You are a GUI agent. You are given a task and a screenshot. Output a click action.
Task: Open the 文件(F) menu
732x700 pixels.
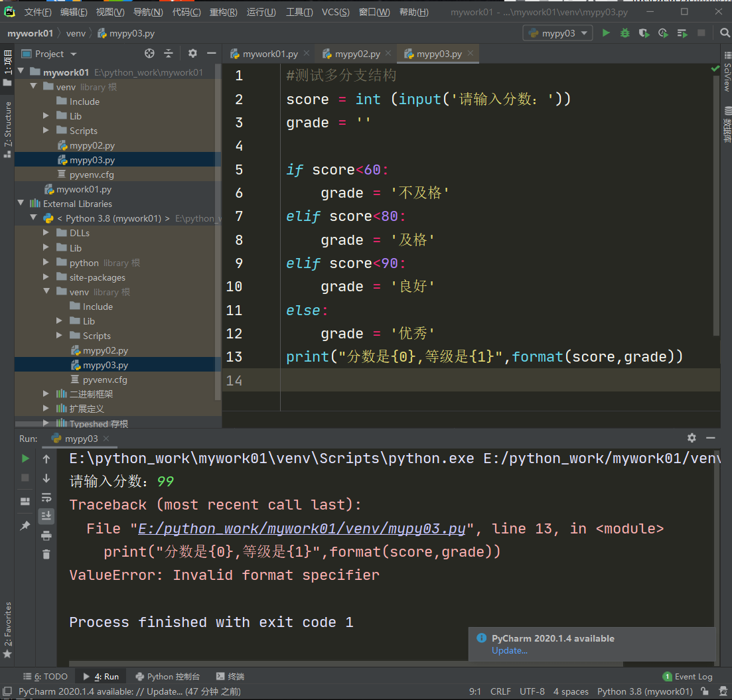pyautogui.click(x=38, y=12)
